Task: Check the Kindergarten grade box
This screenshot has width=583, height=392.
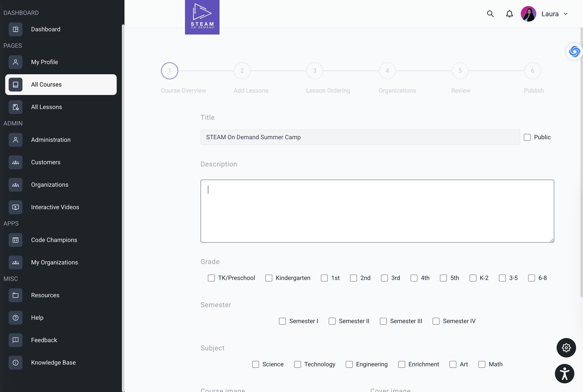Action: 269,278
